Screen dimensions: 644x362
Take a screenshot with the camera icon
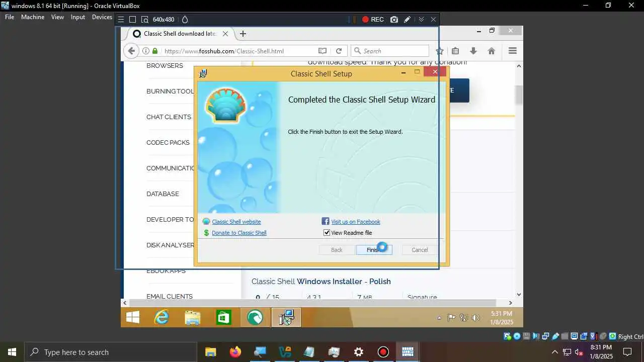[394, 20]
